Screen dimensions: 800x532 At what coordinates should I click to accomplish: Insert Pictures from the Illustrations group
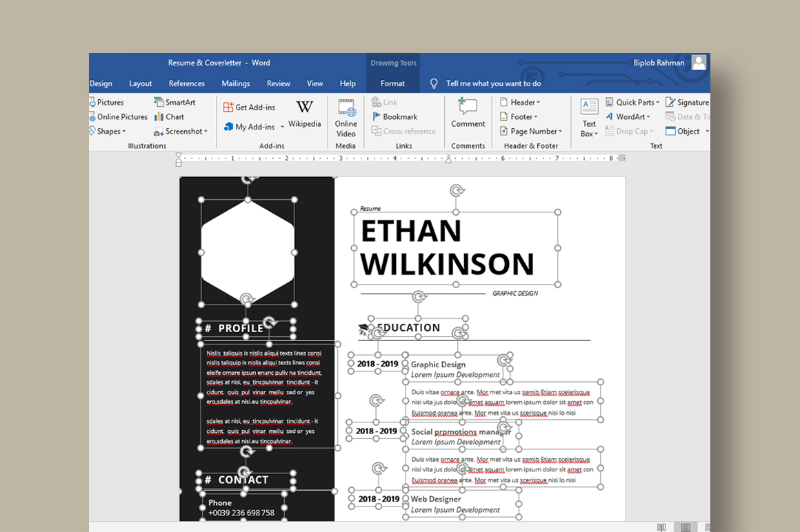pos(107,103)
